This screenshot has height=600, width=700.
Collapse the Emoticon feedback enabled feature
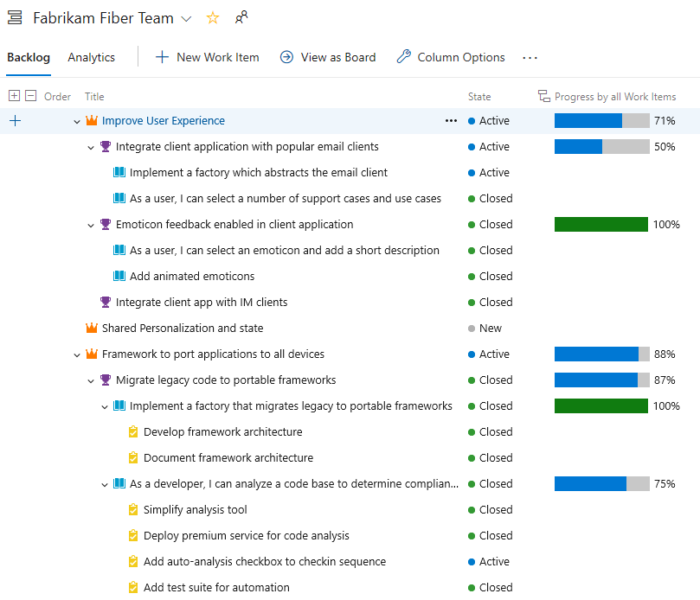pyautogui.click(x=91, y=224)
